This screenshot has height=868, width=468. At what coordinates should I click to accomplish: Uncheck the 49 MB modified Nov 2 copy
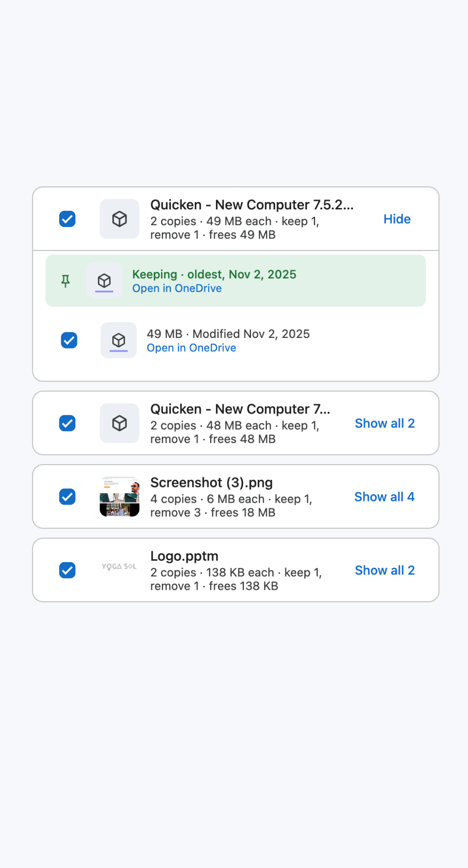point(69,340)
